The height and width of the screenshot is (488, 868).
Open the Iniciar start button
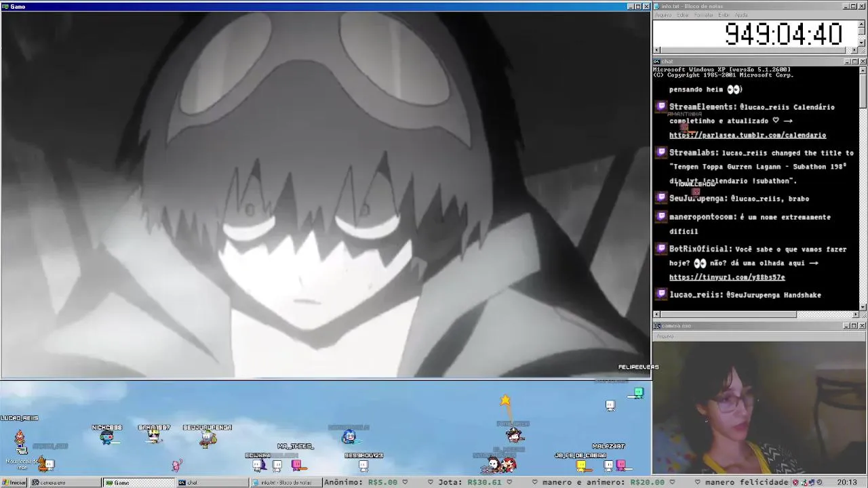(14, 483)
